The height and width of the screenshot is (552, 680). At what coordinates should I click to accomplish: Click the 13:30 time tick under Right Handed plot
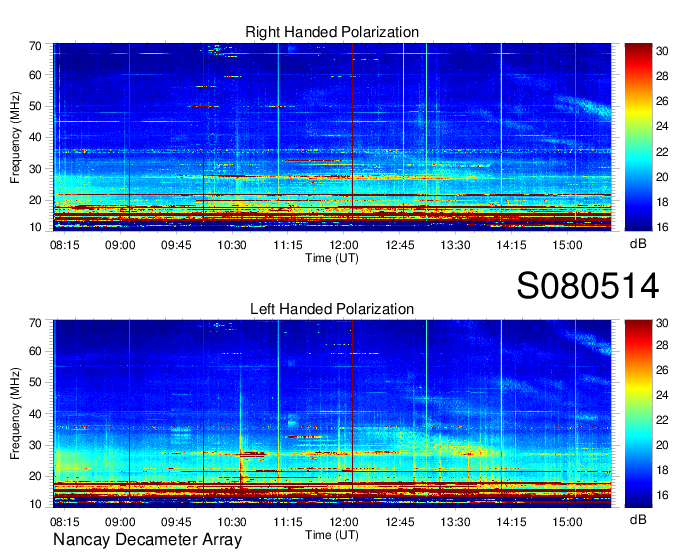point(455,245)
